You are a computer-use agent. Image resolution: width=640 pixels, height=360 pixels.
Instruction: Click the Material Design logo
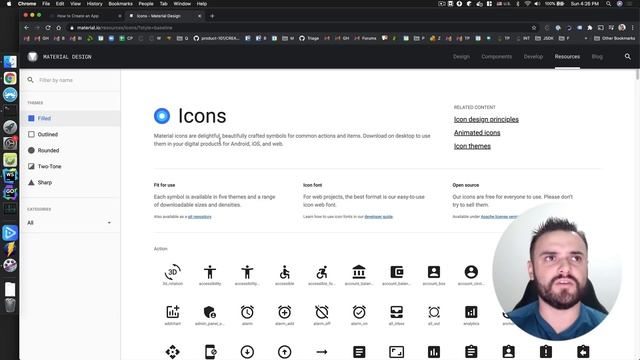click(x=33, y=57)
